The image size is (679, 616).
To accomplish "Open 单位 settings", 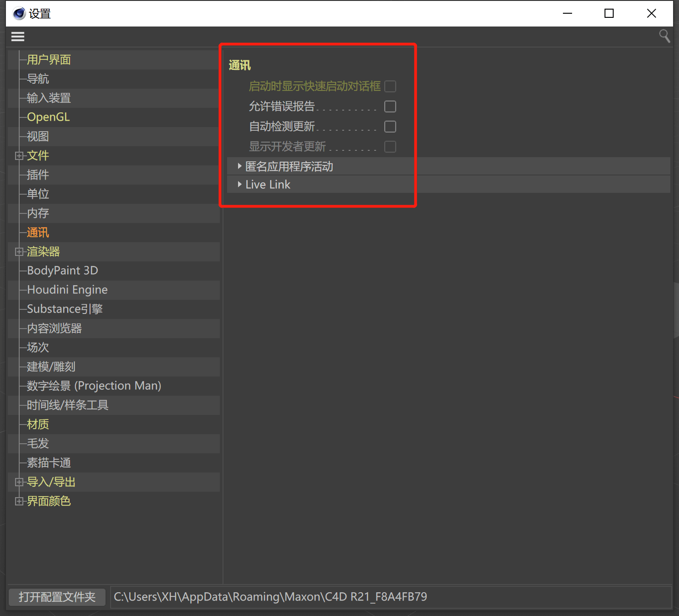I will 38,194.
